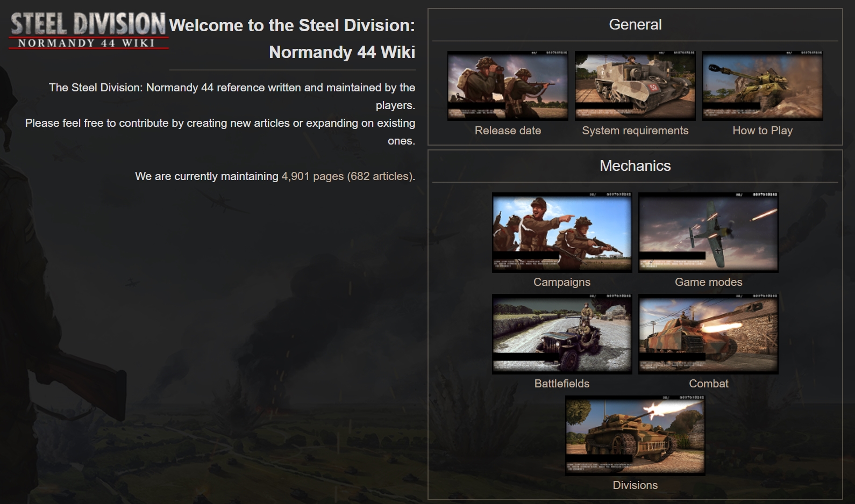Follow the Campaigns text link
This screenshot has height=504, width=855.
562,282
